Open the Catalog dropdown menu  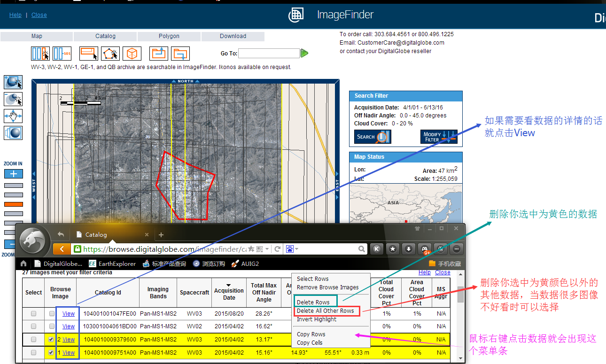point(105,36)
